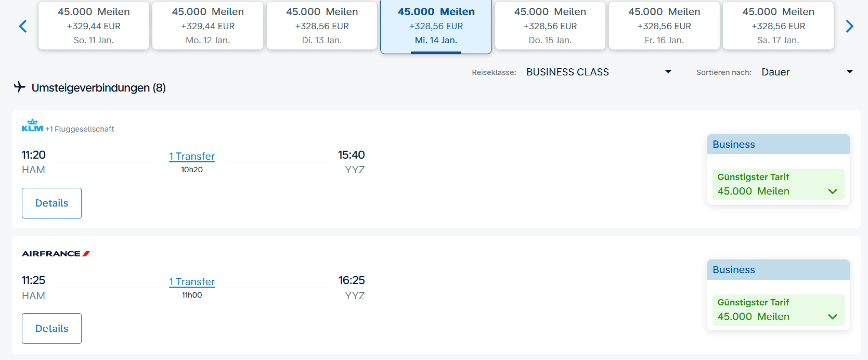Open Details for the 11:20 KLM flight

[x=51, y=203]
